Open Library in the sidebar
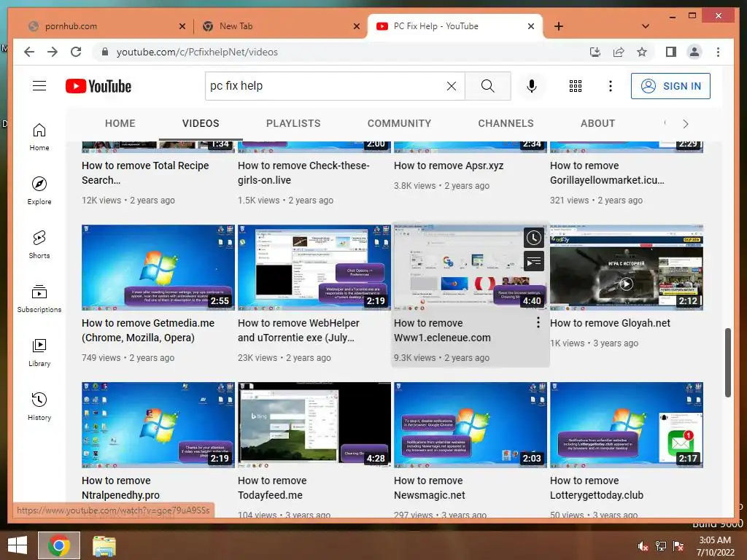The image size is (747, 560). coord(39,352)
